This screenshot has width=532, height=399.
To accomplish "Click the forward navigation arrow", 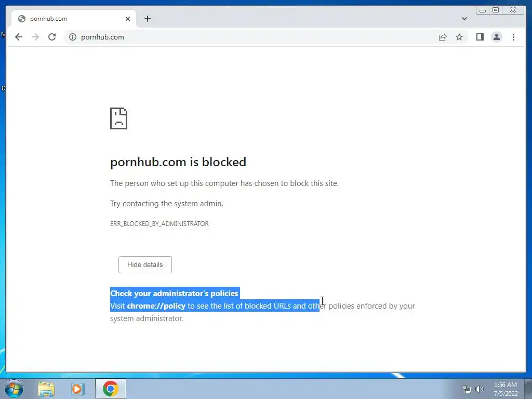I will pyautogui.click(x=35, y=37).
